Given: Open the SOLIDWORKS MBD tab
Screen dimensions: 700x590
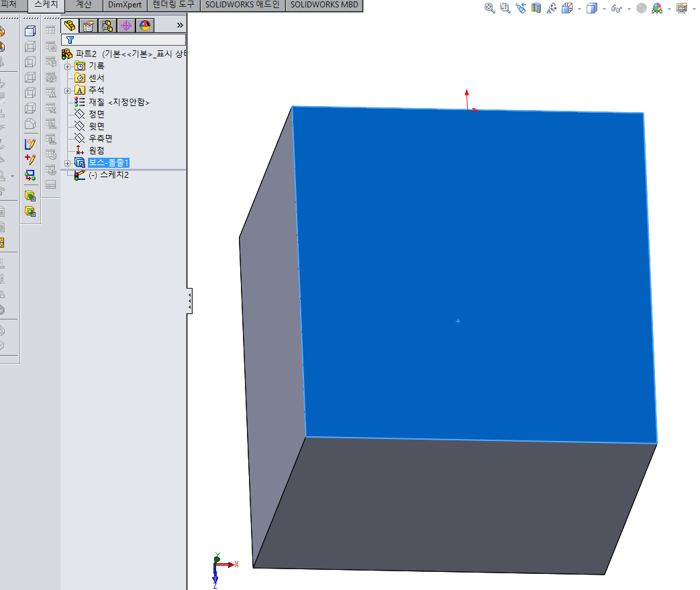Looking at the screenshot, I should click(324, 5).
